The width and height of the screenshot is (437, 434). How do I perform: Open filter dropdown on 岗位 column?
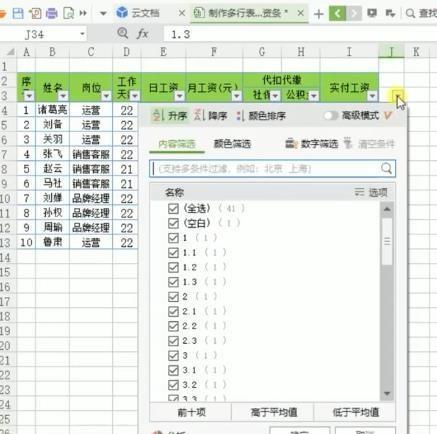[x=106, y=96]
